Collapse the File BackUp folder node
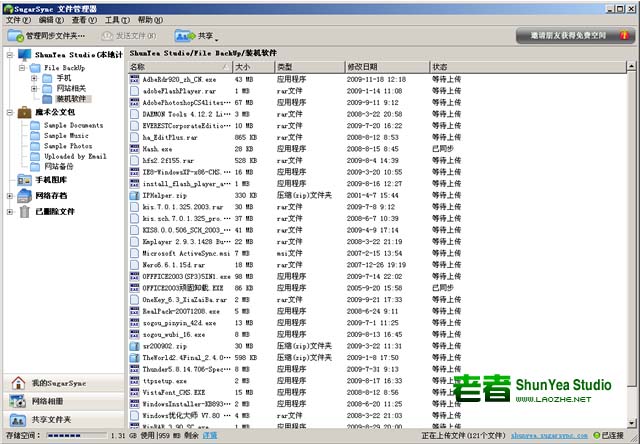Screen dimensions: 640x444 22,68
